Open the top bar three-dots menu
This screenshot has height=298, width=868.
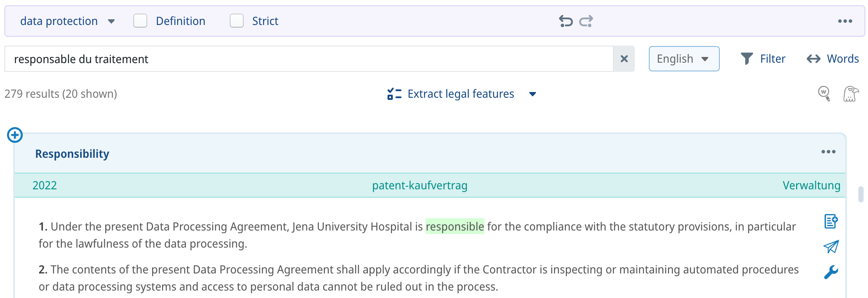pos(845,21)
